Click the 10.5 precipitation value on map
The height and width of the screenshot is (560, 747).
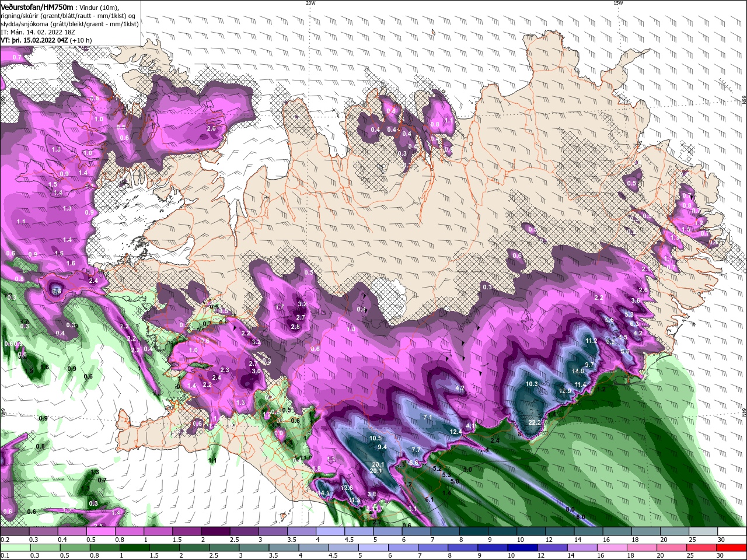(375, 438)
